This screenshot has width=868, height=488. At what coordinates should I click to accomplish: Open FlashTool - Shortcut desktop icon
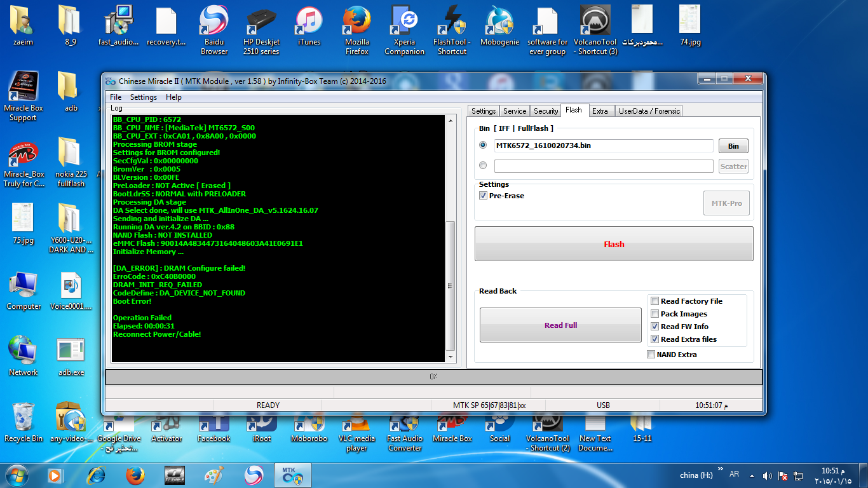452,30
